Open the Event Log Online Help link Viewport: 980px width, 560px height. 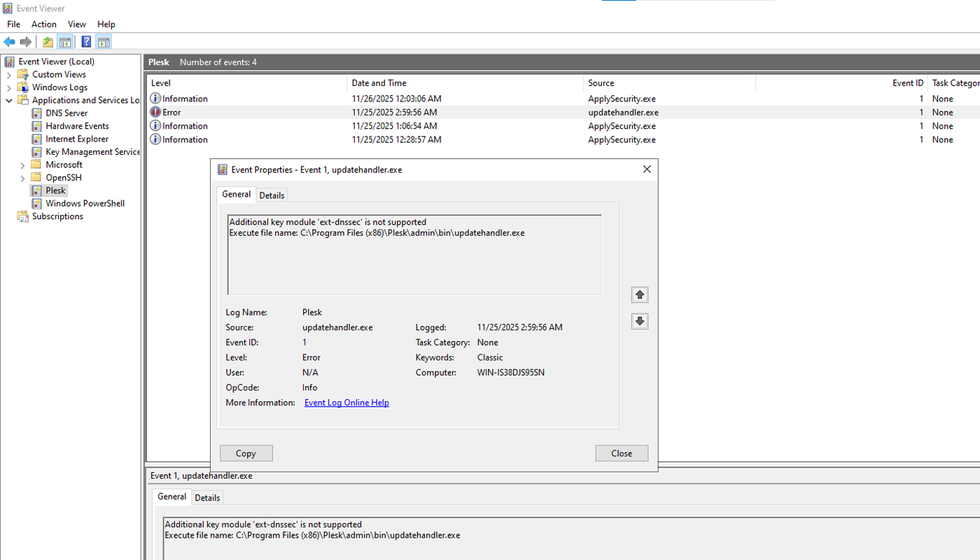click(x=346, y=402)
